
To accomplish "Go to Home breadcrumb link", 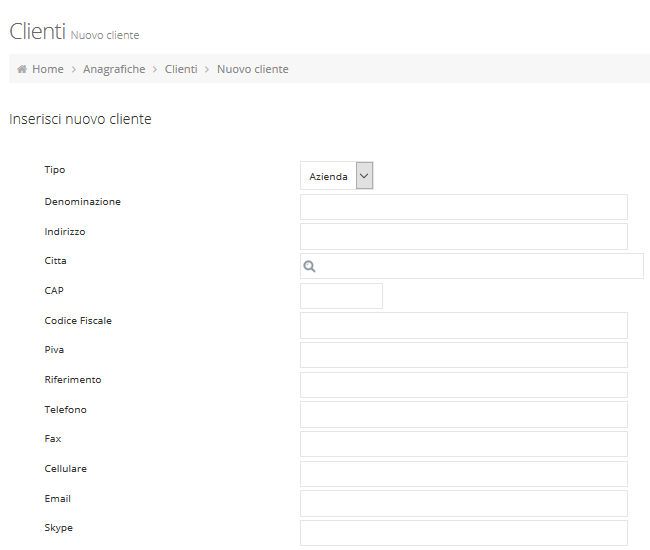I will pyautogui.click(x=47, y=69).
